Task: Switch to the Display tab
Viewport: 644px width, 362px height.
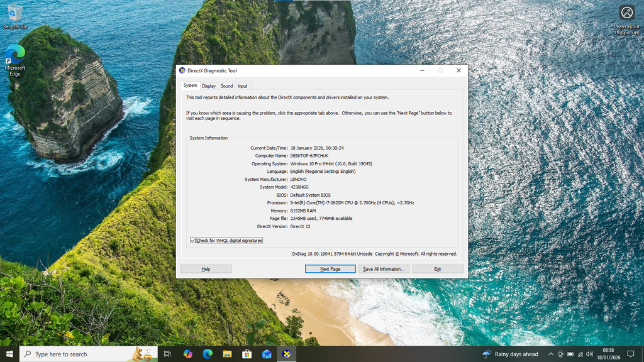Action: click(x=209, y=86)
